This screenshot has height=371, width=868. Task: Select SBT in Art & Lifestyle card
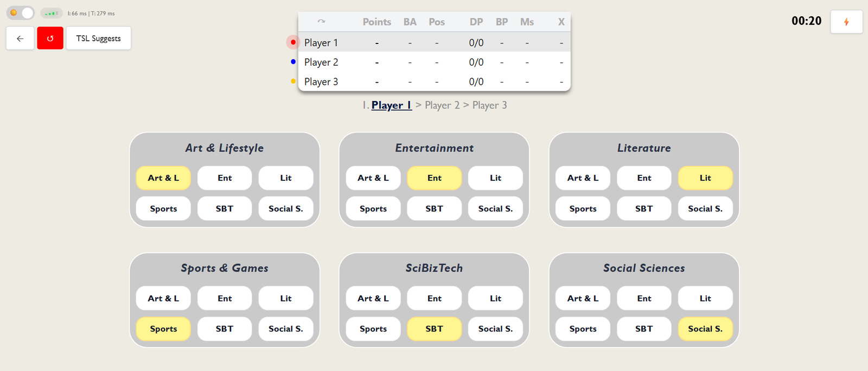pos(225,209)
